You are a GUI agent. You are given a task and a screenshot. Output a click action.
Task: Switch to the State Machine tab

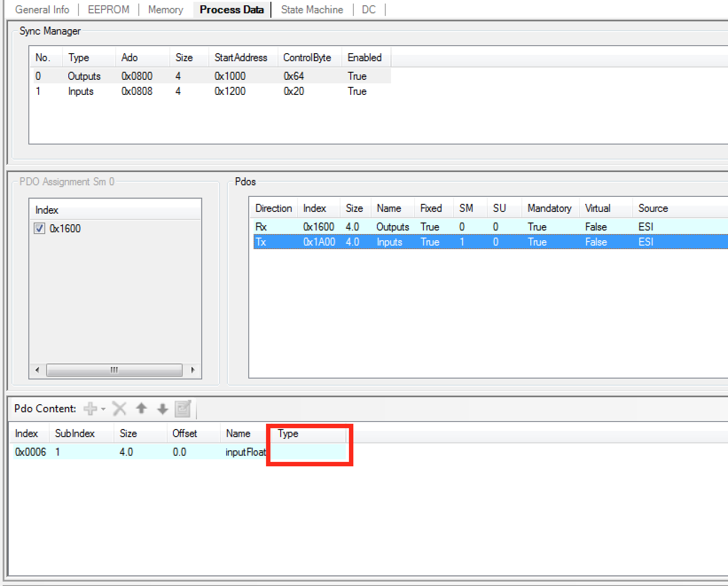click(312, 9)
